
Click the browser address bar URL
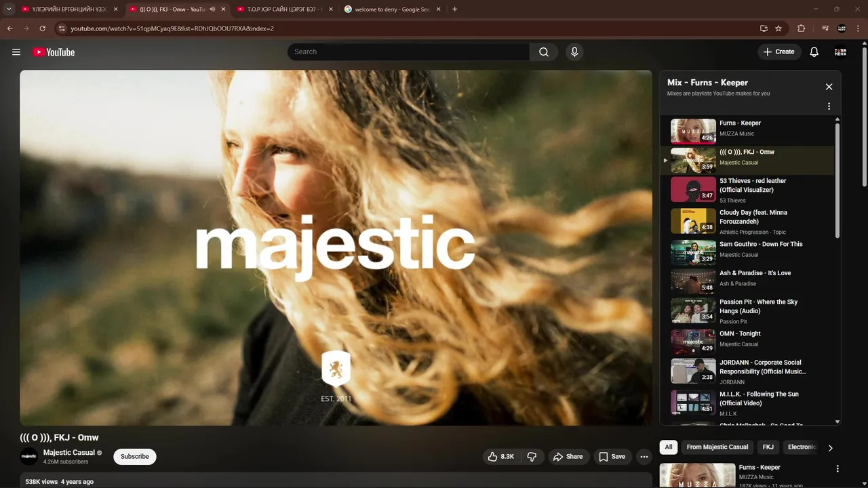click(x=172, y=28)
